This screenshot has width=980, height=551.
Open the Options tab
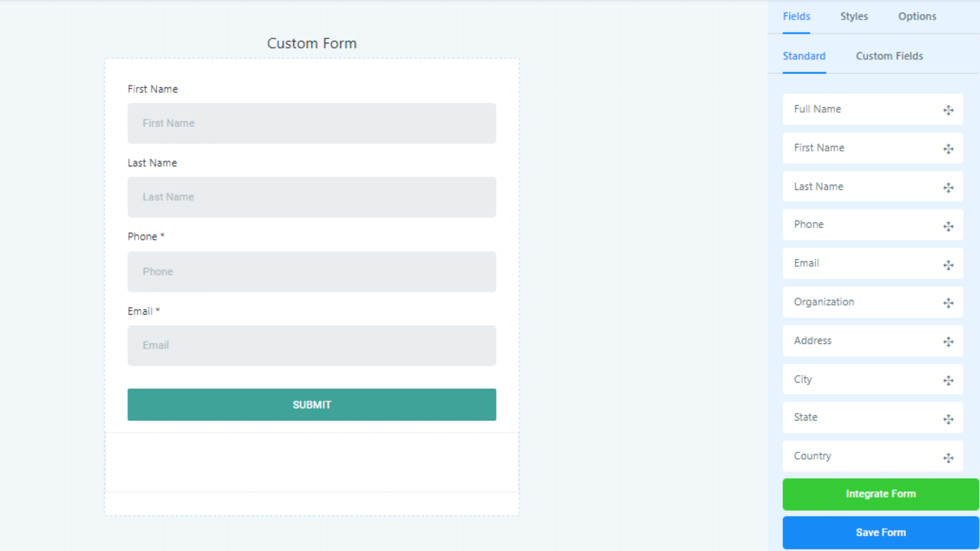917,16
